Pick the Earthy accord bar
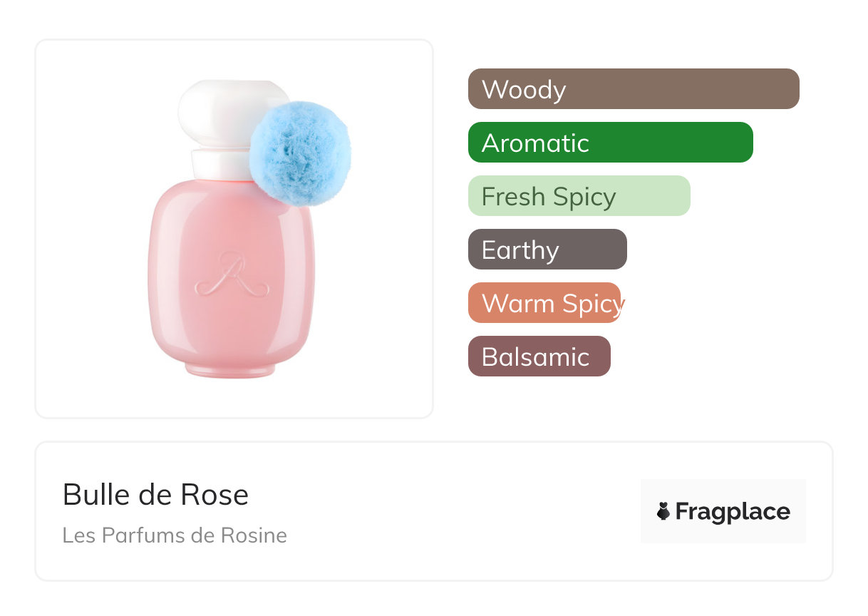This screenshot has height=616, width=868. pyautogui.click(x=547, y=250)
